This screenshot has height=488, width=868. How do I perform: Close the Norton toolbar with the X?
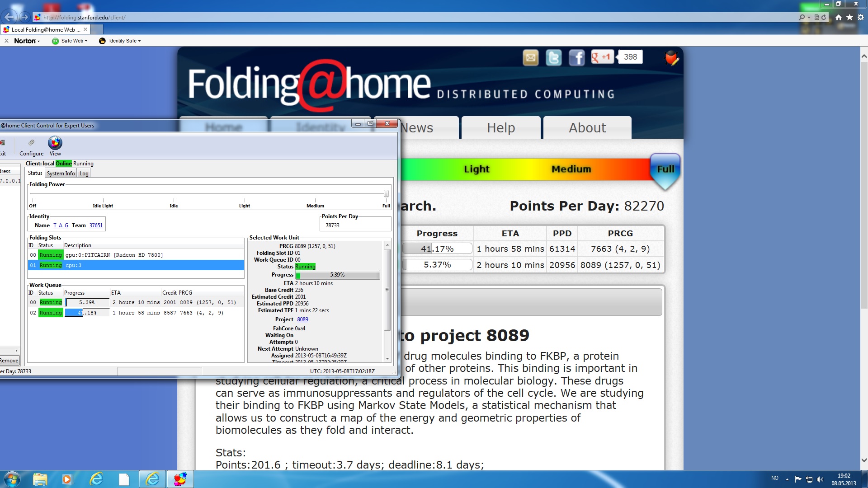[x=6, y=41]
